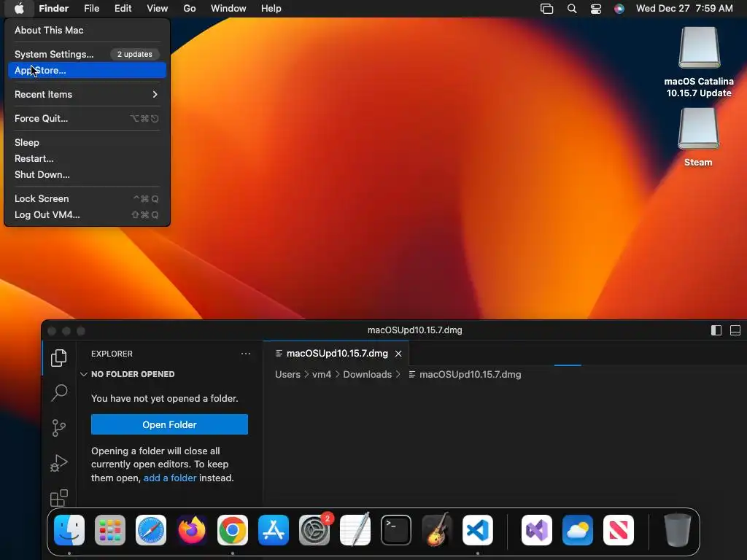Open System Settings Dock icon with badge
This screenshot has height=560, width=747.
pos(314,530)
